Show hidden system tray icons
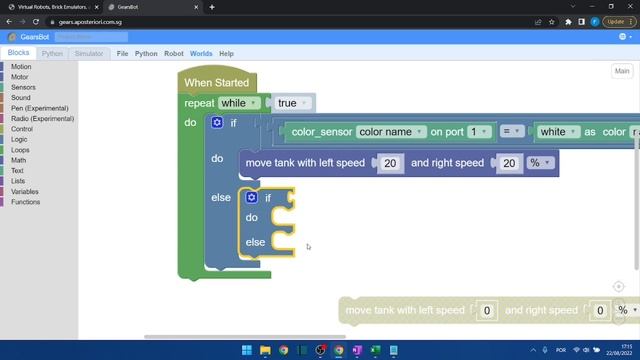640x360 pixels. pyautogui.click(x=533, y=350)
